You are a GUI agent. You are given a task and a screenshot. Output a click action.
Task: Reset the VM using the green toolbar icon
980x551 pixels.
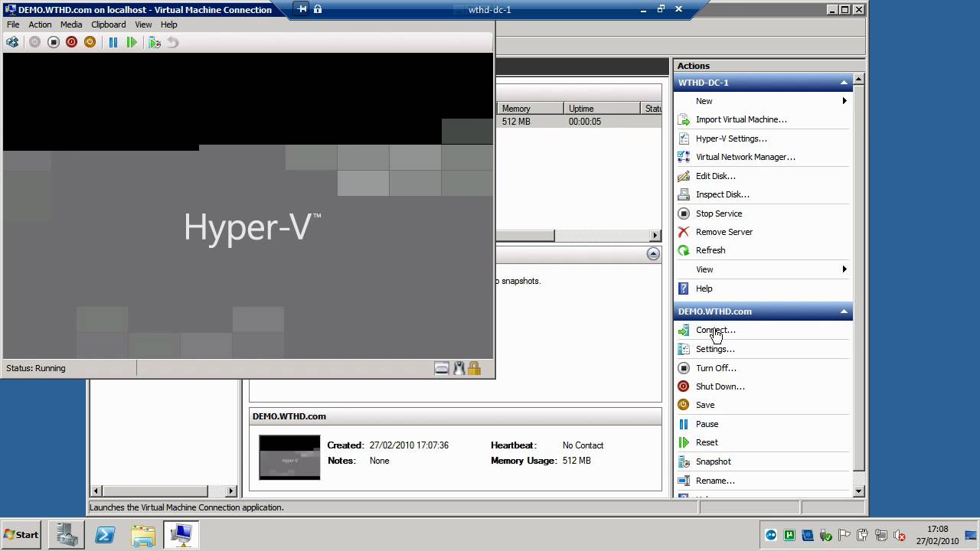click(132, 42)
